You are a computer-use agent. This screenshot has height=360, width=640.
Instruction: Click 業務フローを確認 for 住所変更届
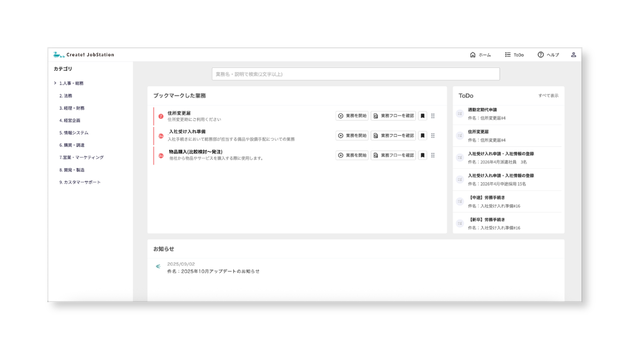[x=393, y=116]
